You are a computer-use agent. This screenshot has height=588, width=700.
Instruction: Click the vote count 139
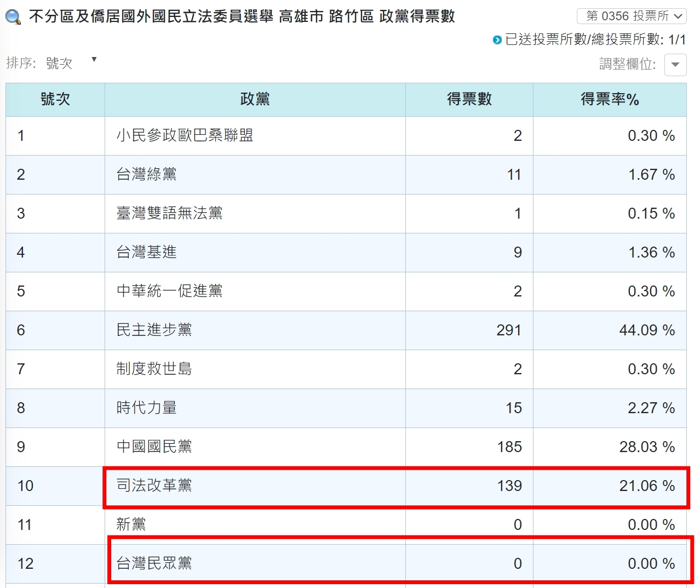pyautogui.click(x=509, y=486)
